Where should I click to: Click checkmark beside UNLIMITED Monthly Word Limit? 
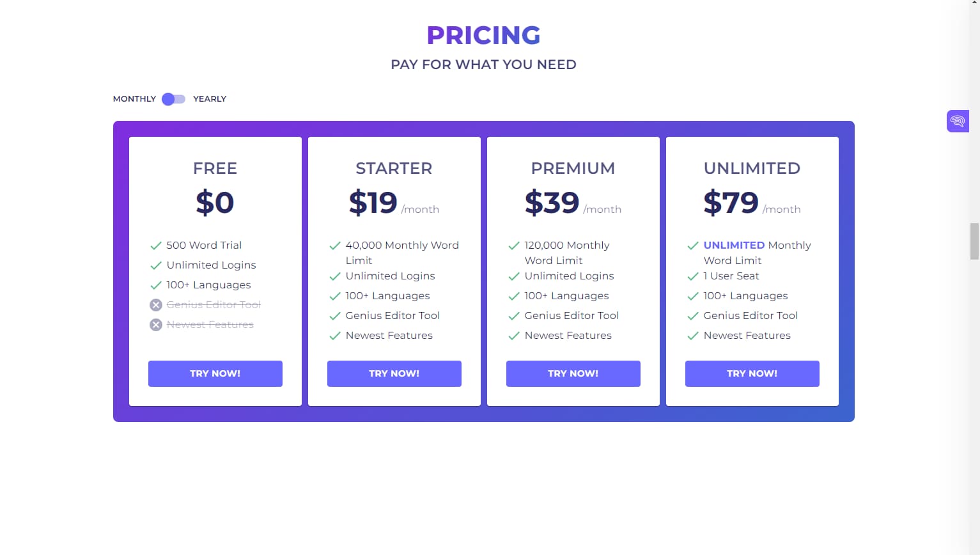tap(692, 246)
